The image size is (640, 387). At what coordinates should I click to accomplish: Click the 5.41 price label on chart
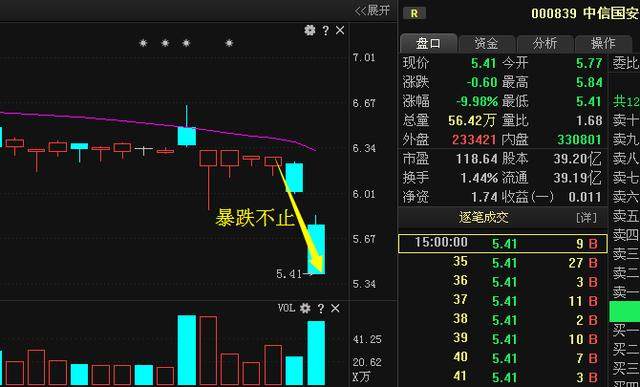pyautogui.click(x=289, y=274)
